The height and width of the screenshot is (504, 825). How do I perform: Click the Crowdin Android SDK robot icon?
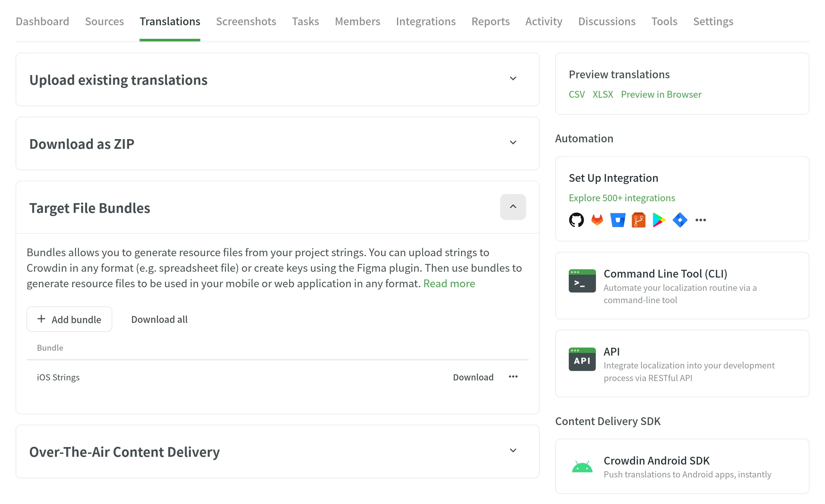click(x=582, y=466)
